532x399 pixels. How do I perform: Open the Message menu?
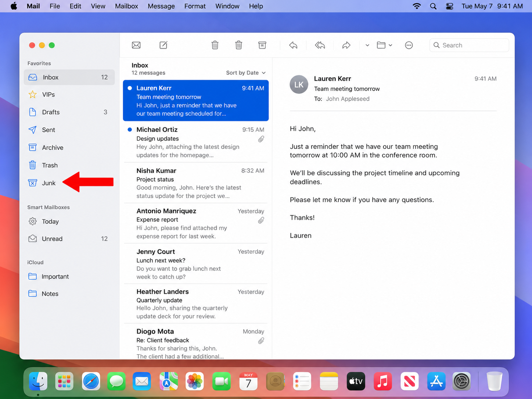161,6
